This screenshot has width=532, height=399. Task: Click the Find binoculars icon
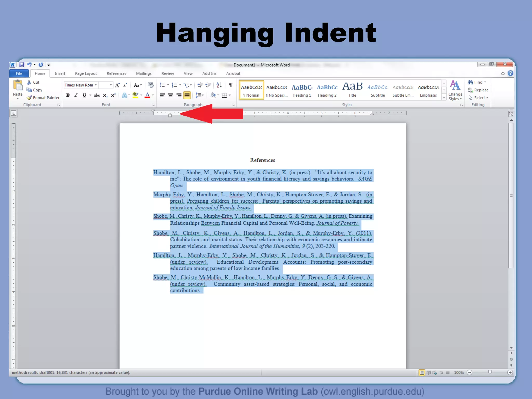click(470, 82)
